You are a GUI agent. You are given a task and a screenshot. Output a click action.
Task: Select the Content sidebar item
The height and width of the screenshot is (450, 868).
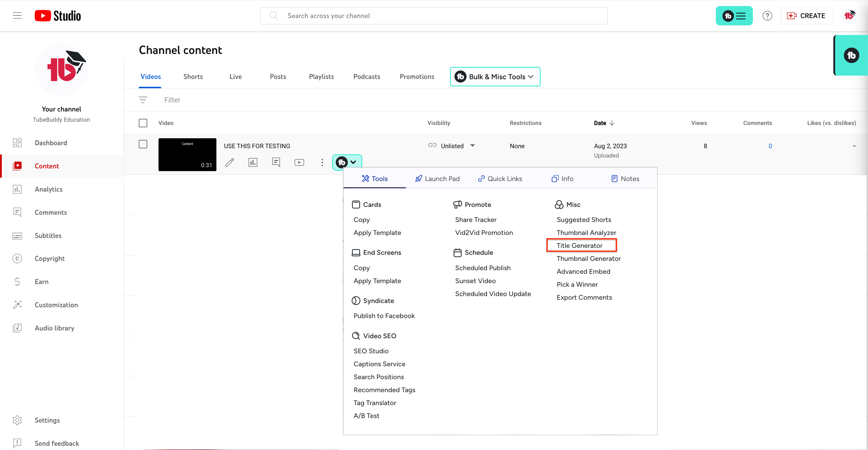pyautogui.click(x=62, y=166)
